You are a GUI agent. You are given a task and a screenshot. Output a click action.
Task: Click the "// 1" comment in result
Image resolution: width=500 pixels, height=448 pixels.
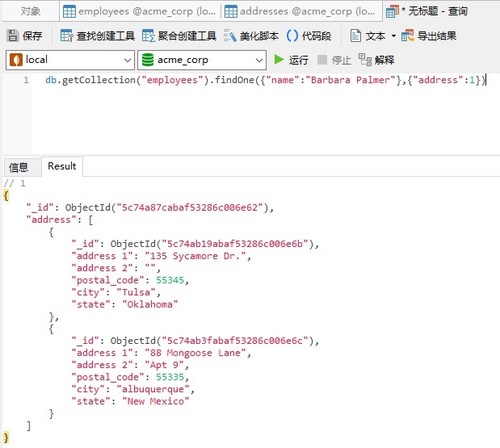[x=15, y=183]
